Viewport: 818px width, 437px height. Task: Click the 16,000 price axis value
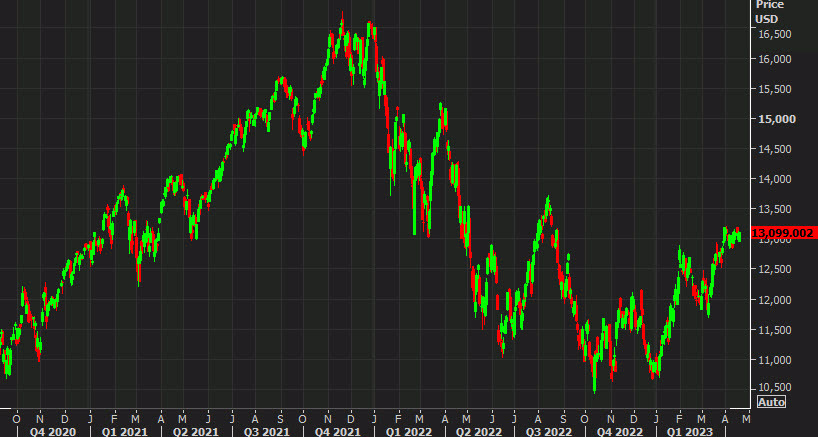point(774,59)
